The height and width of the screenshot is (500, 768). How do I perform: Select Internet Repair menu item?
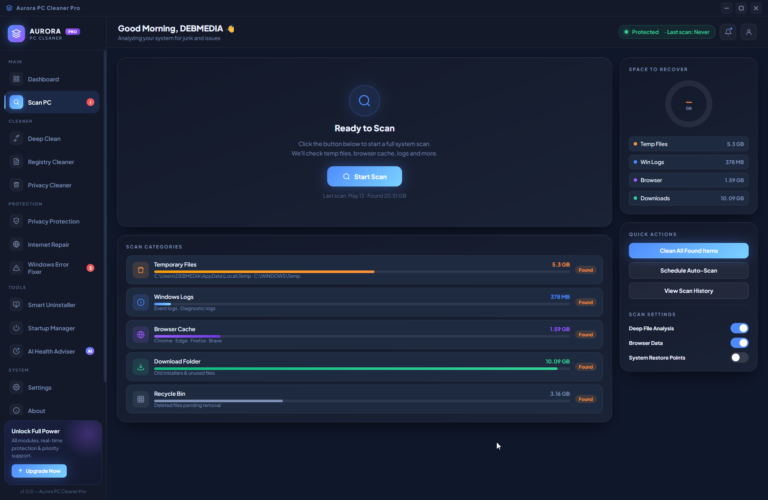coord(52,244)
